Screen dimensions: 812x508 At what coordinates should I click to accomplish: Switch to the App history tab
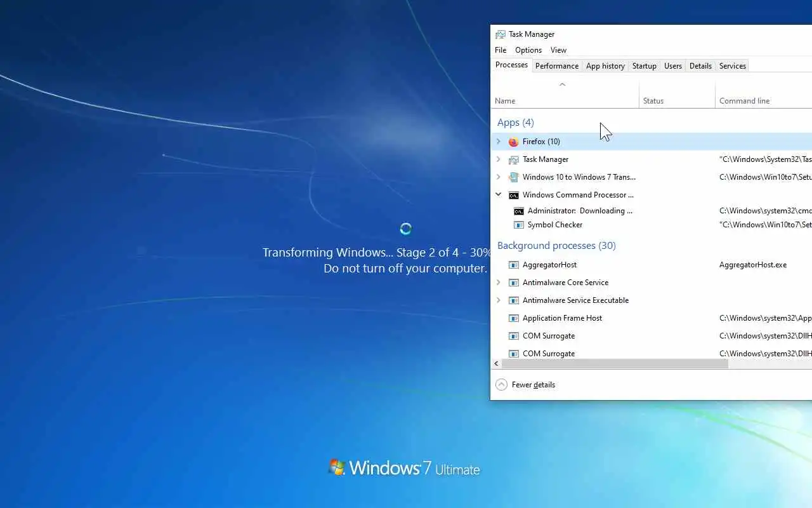click(605, 66)
